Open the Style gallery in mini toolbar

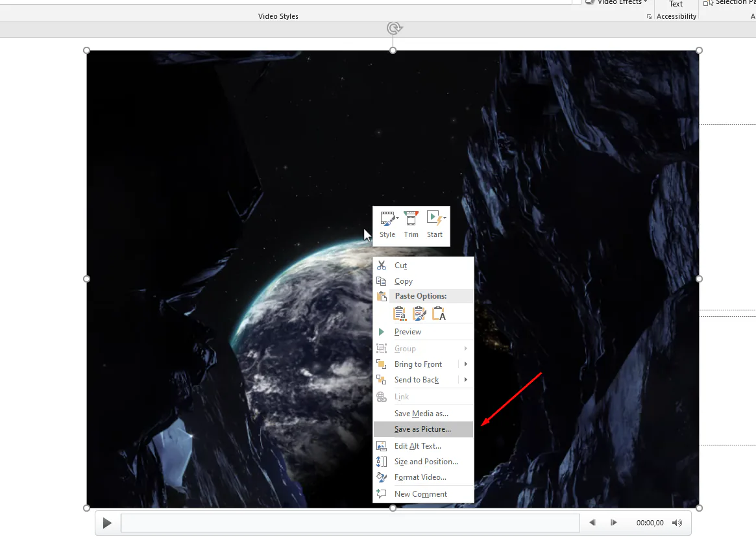pos(387,225)
